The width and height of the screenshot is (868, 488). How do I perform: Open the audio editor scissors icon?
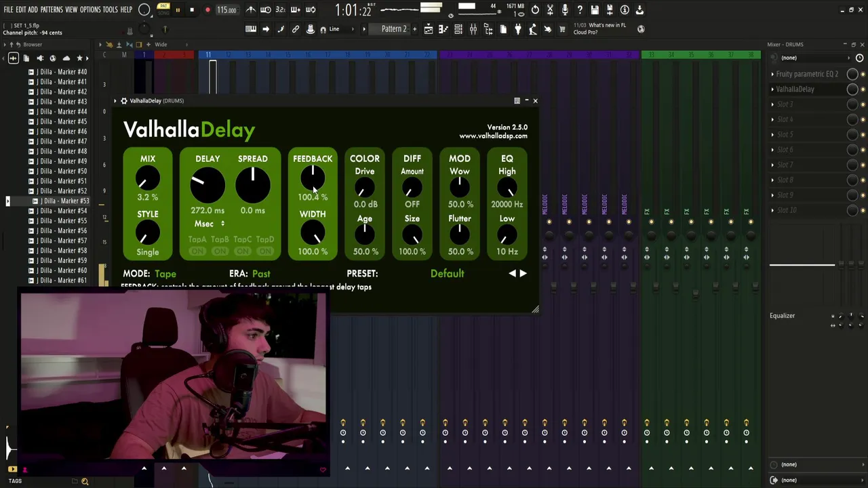click(x=550, y=10)
